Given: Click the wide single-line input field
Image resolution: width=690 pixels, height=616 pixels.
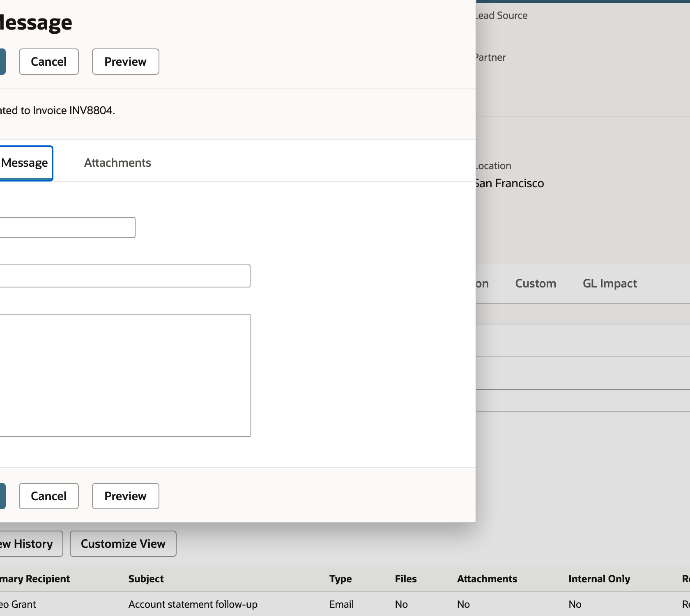Looking at the screenshot, I should tap(125, 276).
